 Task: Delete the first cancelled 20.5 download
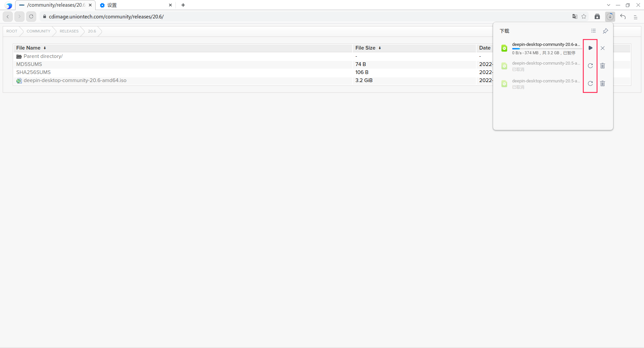pyautogui.click(x=603, y=66)
